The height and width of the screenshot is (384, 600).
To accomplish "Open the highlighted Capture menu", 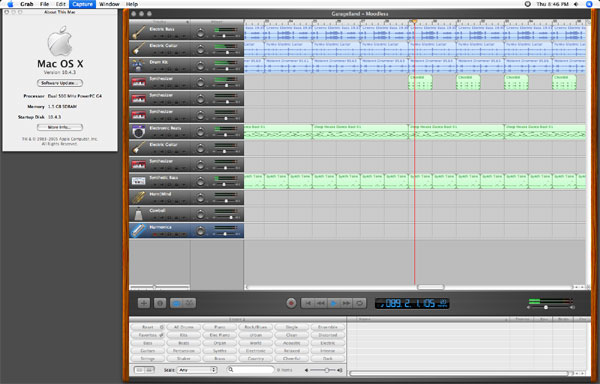I will [82, 4].
